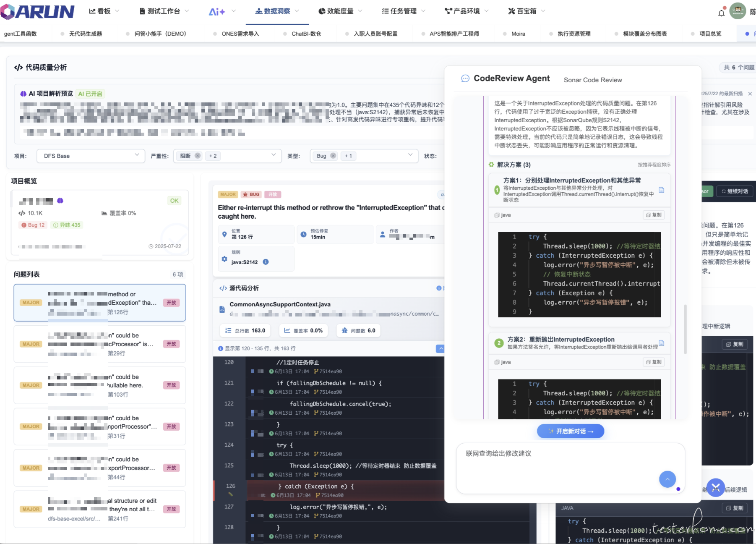Click the 开启新对话 button
Image resolution: width=756 pixels, height=544 pixels.
tap(570, 431)
